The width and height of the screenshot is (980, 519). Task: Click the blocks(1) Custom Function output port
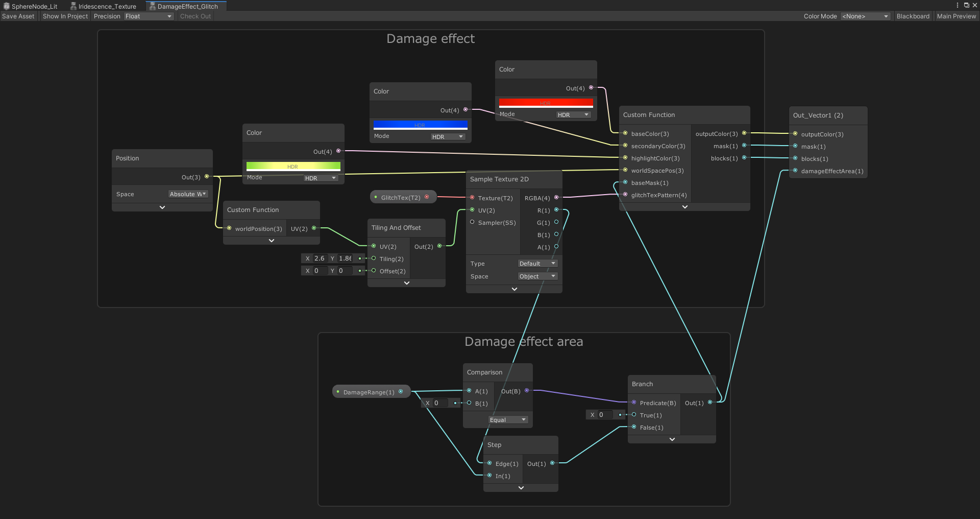pos(744,158)
